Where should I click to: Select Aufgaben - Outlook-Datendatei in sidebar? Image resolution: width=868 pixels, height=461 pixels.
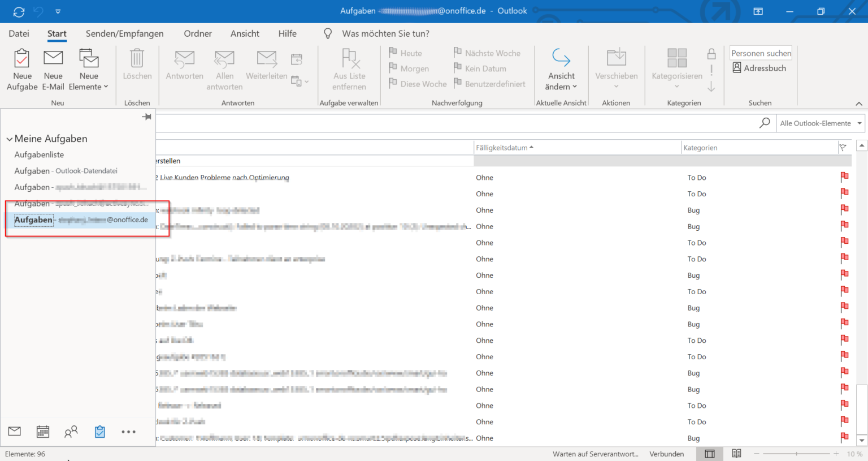coord(66,170)
